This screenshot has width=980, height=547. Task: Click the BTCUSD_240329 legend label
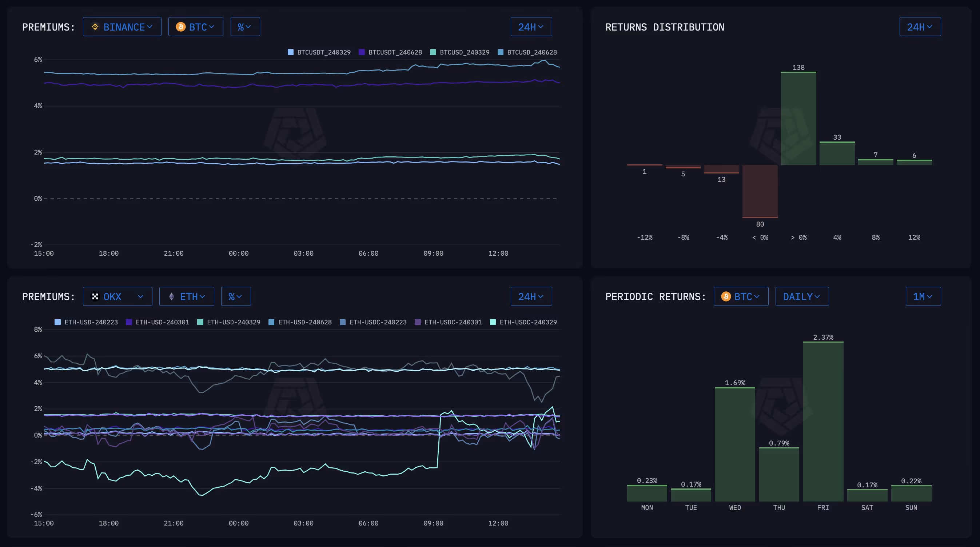pos(464,52)
